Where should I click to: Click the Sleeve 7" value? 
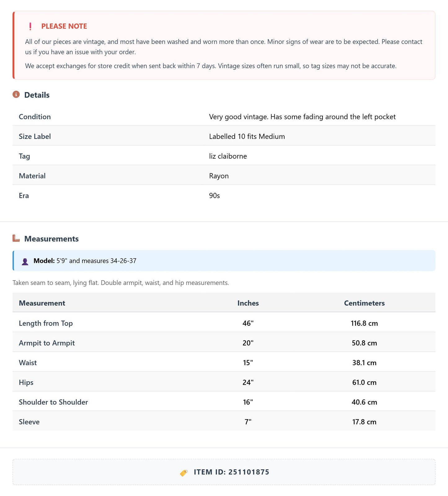pos(248,422)
